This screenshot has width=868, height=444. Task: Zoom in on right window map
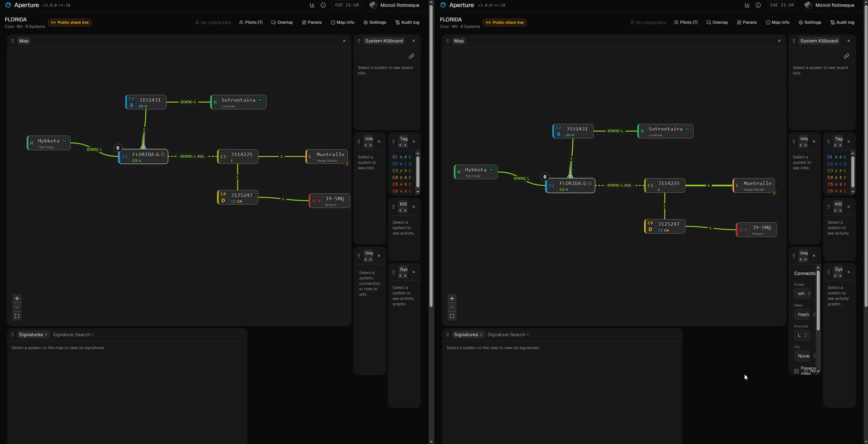(x=452, y=298)
